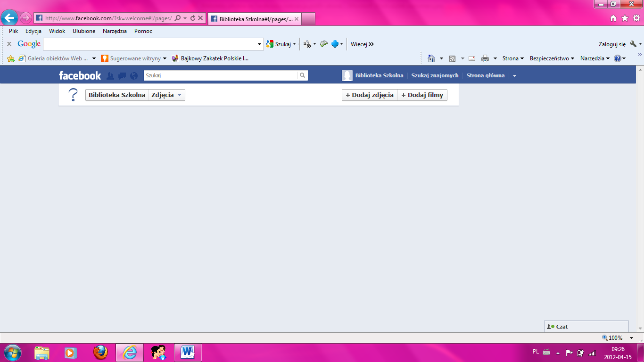Click the Facebook search magnifier button

point(303,75)
